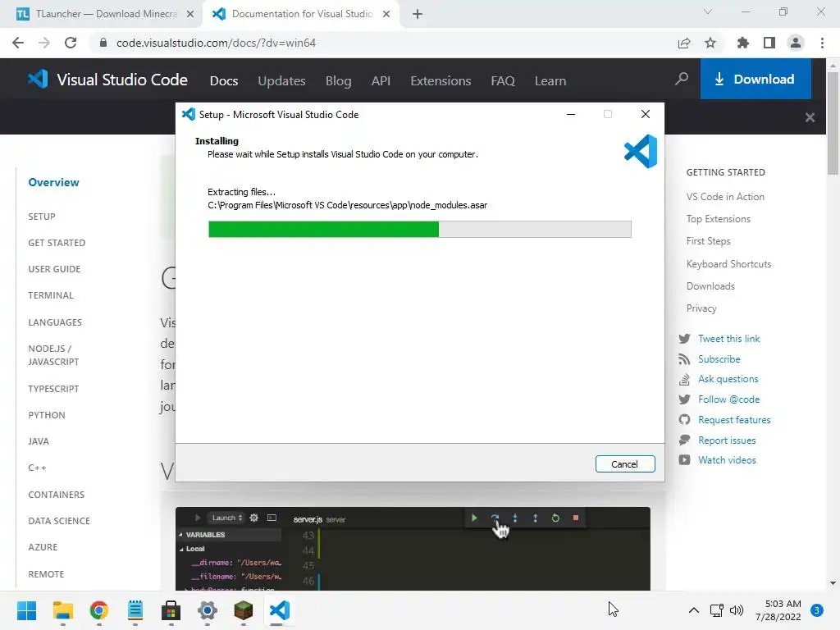
Task: Go forward in browser history
Action: coord(44,43)
